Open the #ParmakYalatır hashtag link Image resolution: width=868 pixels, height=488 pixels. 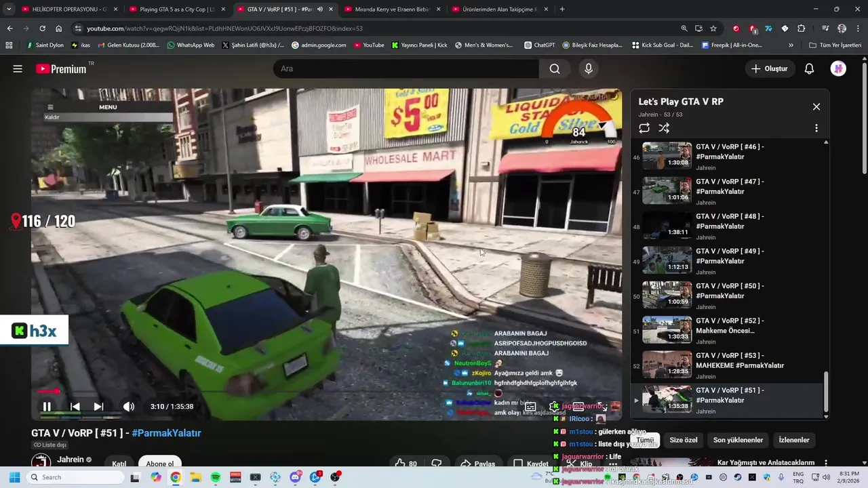pyautogui.click(x=166, y=432)
